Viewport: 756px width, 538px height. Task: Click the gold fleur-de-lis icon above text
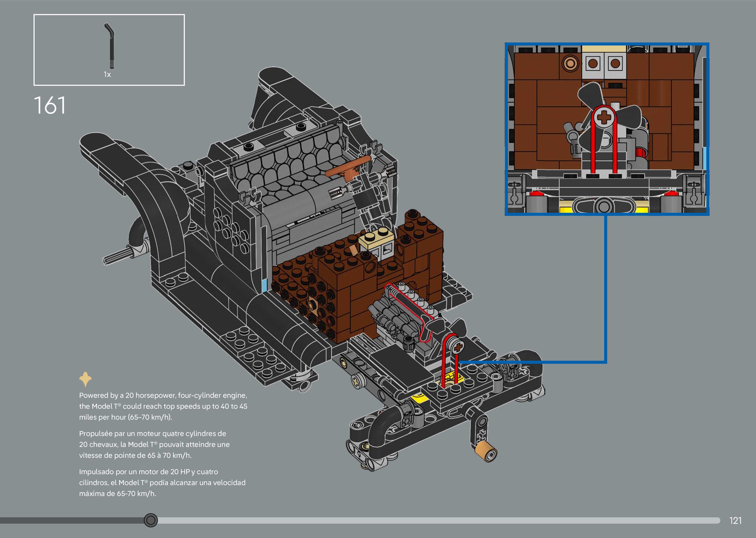pyautogui.click(x=85, y=379)
